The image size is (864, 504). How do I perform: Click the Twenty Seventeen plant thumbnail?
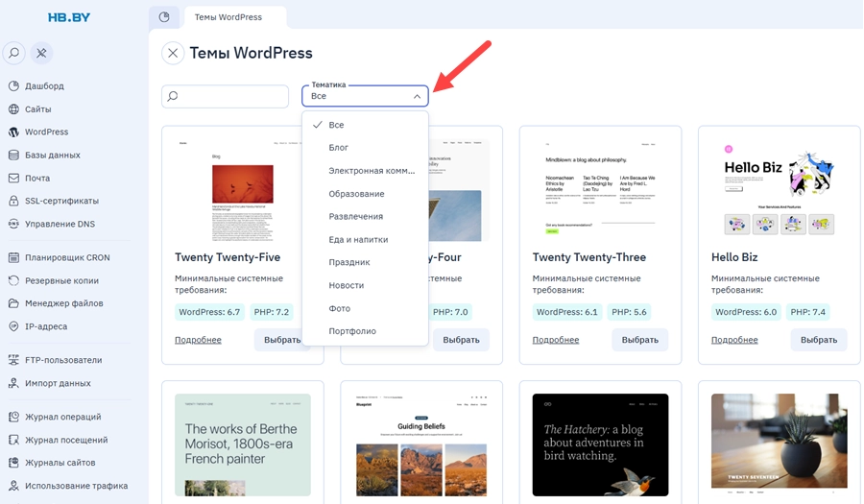coord(780,445)
